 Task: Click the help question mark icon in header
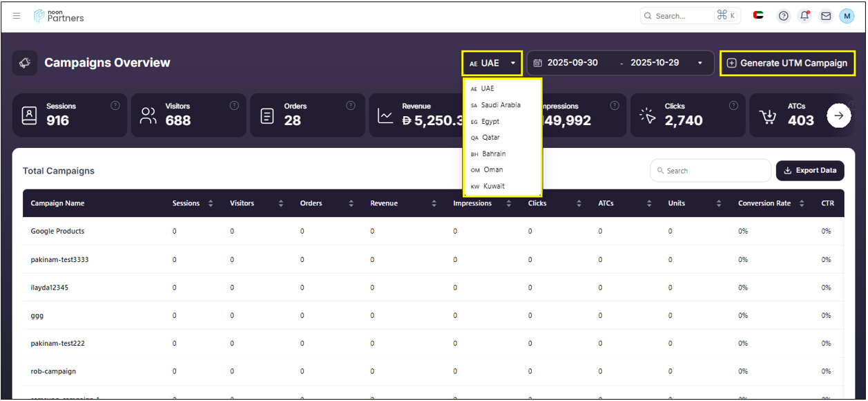(x=783, y=16)
